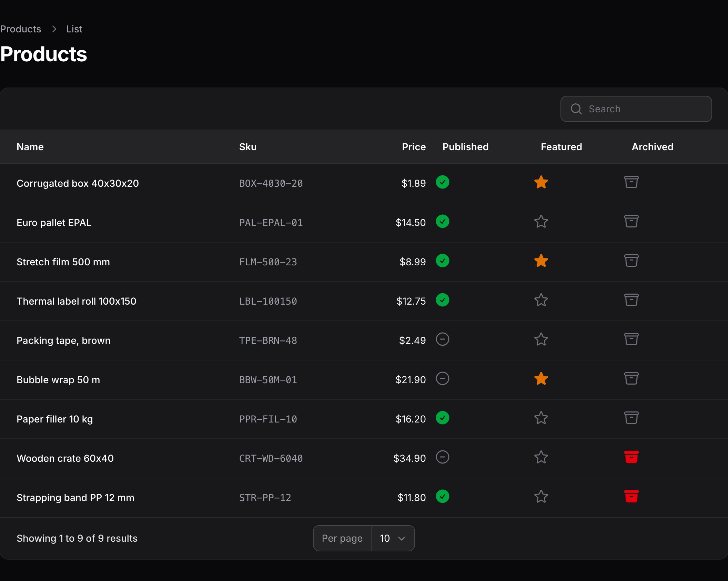Toggle featured star for Corrugated box 40x30x20
Viewport: 728px width, 581px height.
(x=541, y=182)
